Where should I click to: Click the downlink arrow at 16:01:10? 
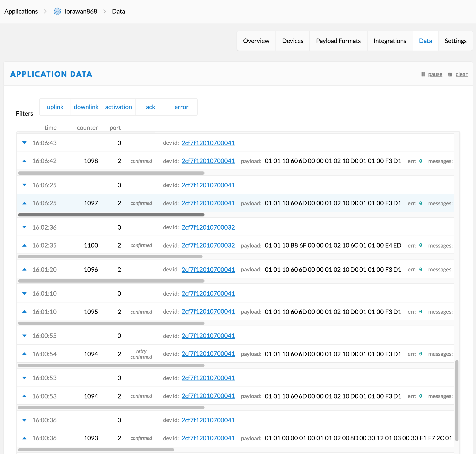point(24,294)
